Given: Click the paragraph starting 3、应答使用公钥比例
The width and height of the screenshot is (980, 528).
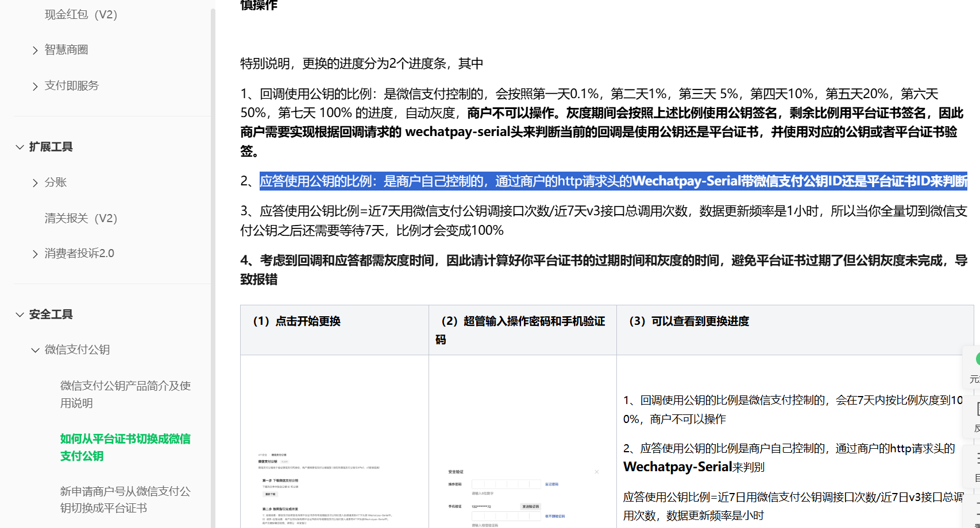Looking at the screenshot, I should [604, 221].
